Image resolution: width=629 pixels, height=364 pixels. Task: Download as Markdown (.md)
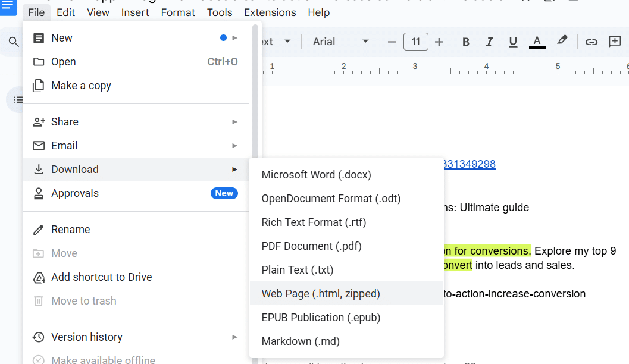tap(346, 341)
